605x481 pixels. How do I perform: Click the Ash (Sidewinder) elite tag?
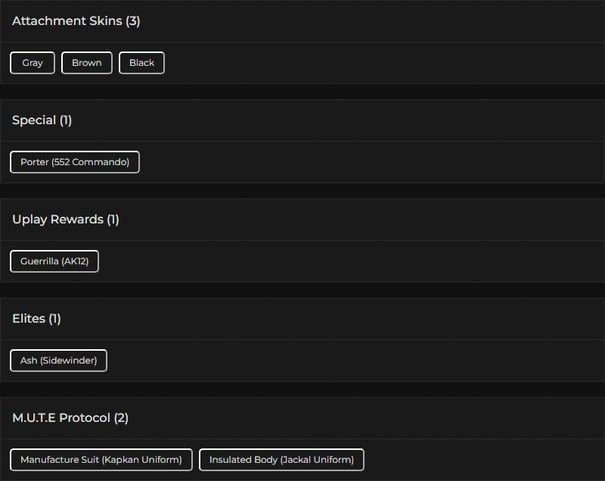point(59,360)
